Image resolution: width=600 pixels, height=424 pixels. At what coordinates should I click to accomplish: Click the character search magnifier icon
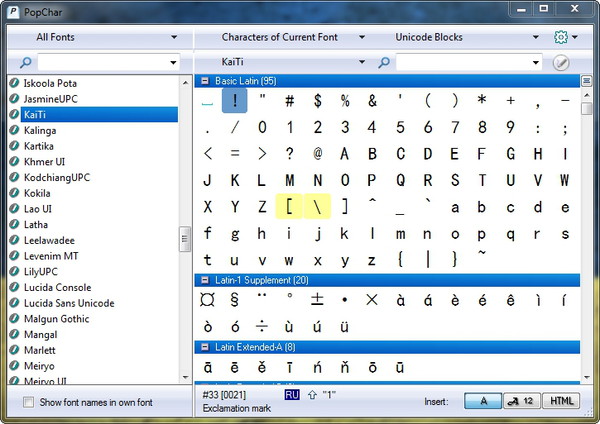[x=385, y=62]
